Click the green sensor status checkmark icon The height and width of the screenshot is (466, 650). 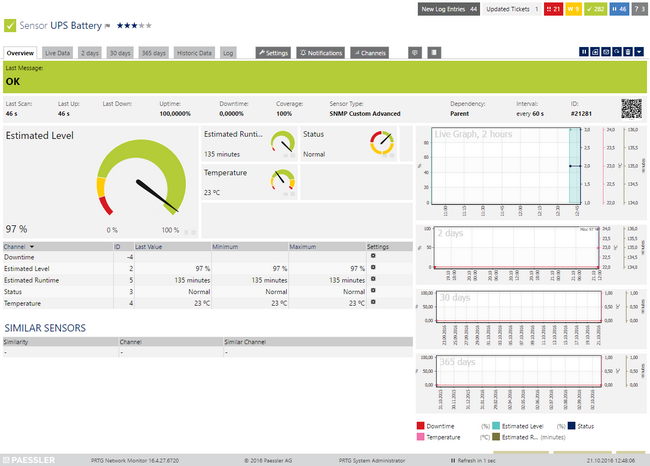[x=10, y=26]
